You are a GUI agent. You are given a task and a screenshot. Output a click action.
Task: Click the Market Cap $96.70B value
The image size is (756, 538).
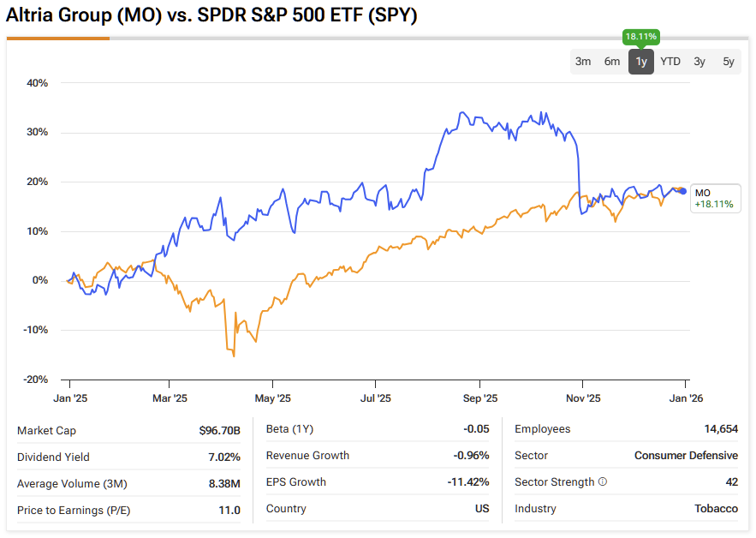click(x=220, y=430)
